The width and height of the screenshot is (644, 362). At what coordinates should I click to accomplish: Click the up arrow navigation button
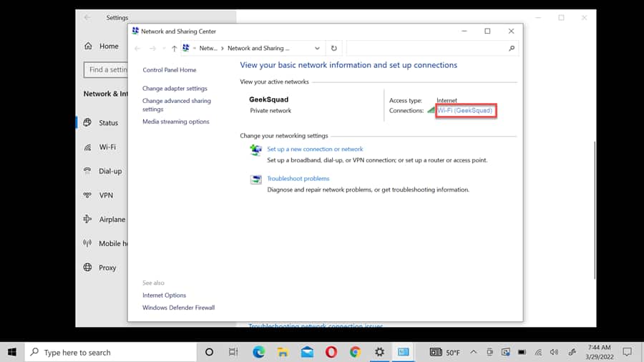point(174,49)
